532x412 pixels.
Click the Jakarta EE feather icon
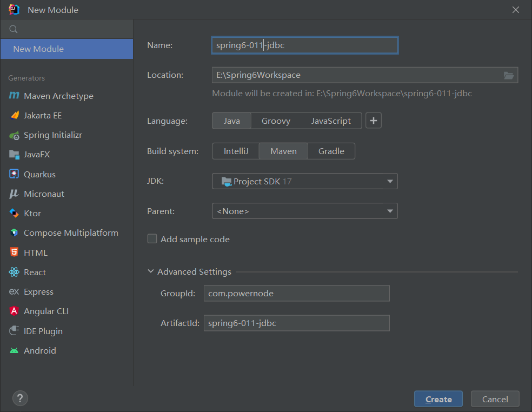[x=14, y=115]
